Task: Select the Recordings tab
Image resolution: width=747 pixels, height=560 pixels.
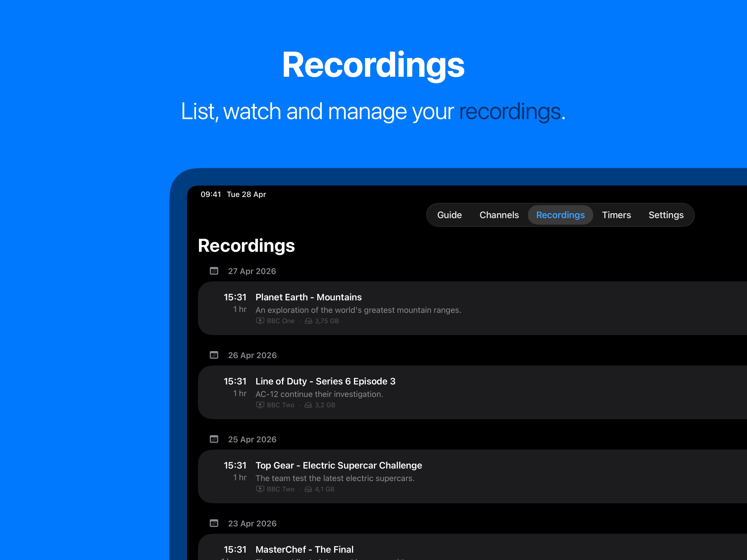Action: pyautogui.click(x=560, y=215)
